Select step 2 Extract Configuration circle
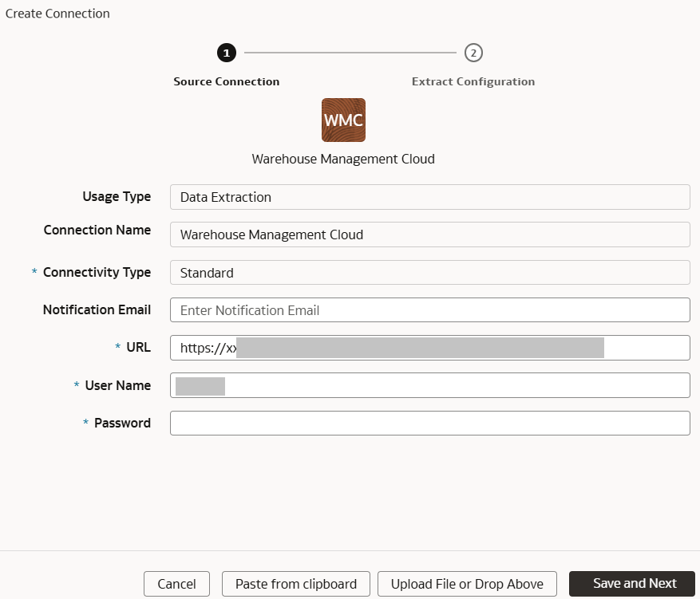 coord(473,53)
